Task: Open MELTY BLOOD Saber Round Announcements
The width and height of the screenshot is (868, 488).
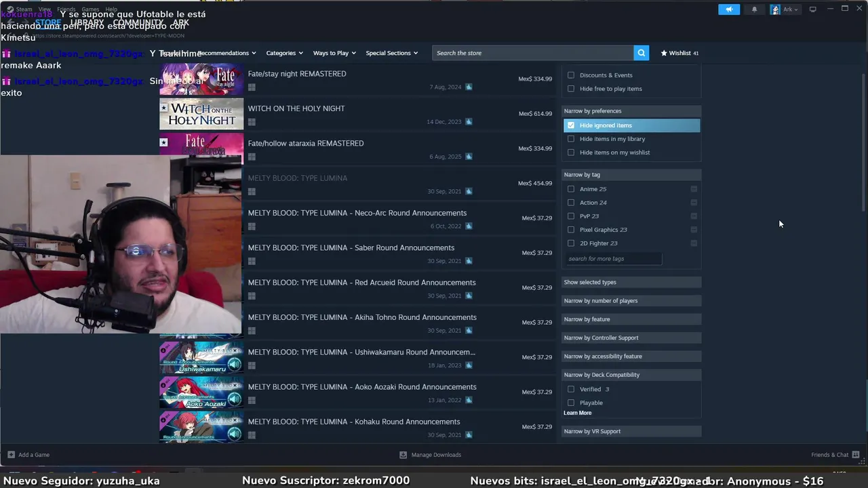Action: click(x=351, y=248)
